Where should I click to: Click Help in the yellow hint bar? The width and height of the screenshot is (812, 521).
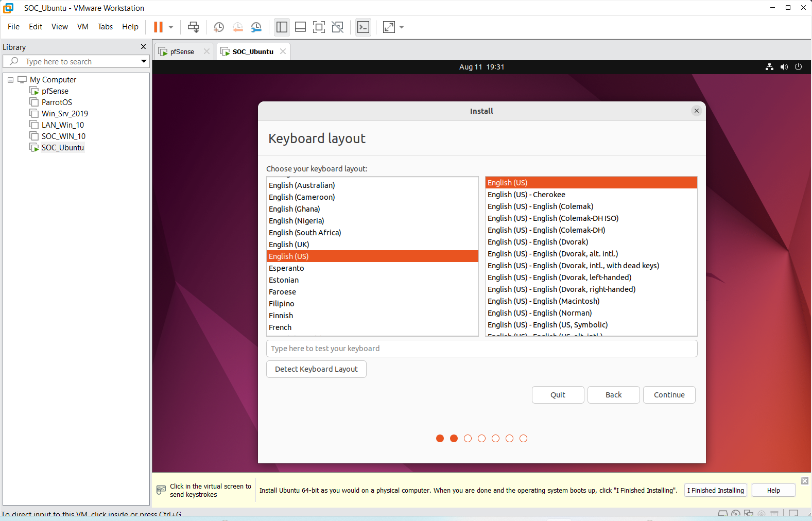773,490
